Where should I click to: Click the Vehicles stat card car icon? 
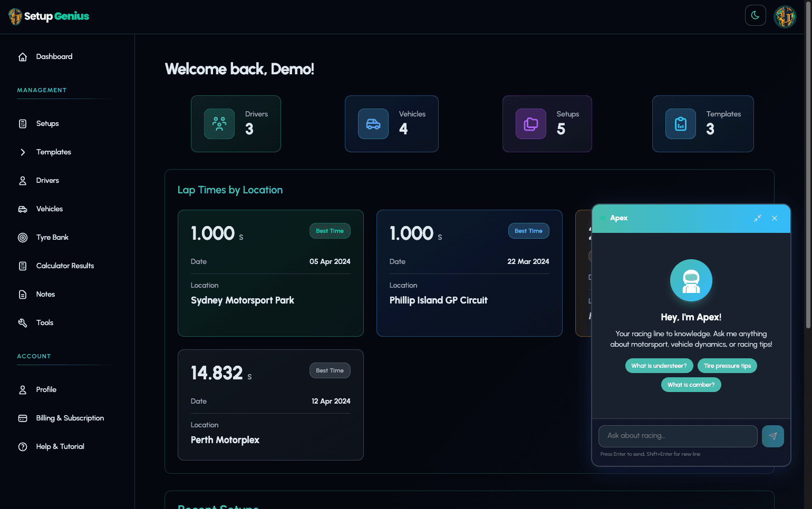click(373, 124)
